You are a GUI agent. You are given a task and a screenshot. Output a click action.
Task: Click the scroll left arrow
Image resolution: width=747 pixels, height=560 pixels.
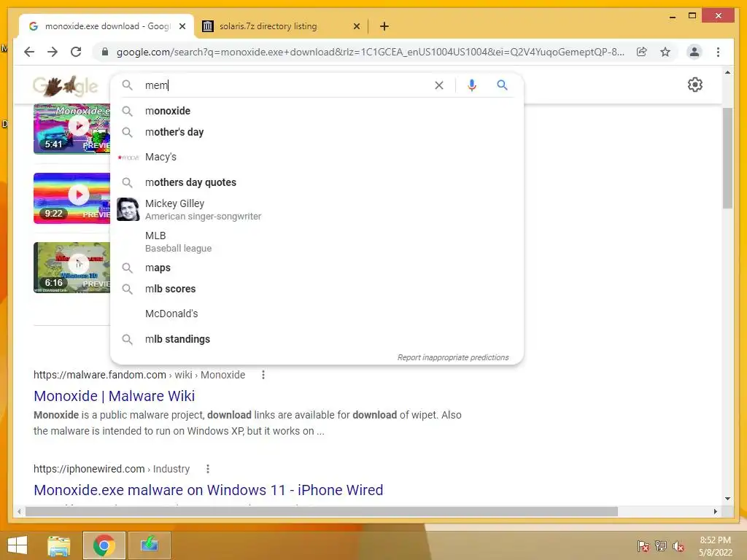pyautogui.click(x=19, y=511)
